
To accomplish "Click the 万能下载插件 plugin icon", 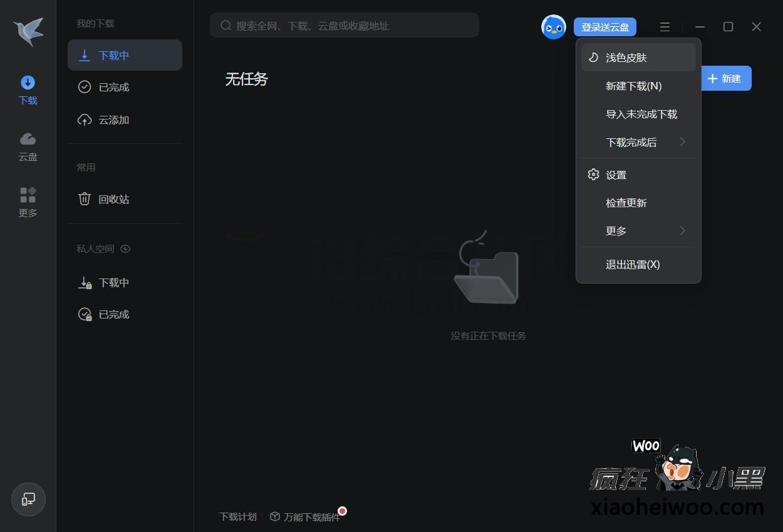I will pos(275,516).
